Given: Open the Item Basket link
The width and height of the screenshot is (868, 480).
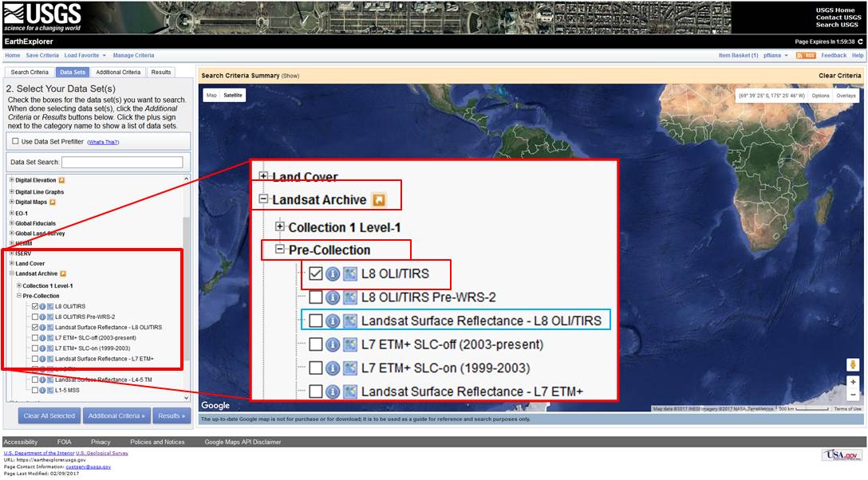Looking at the screenshot, I should click(738, 56).
